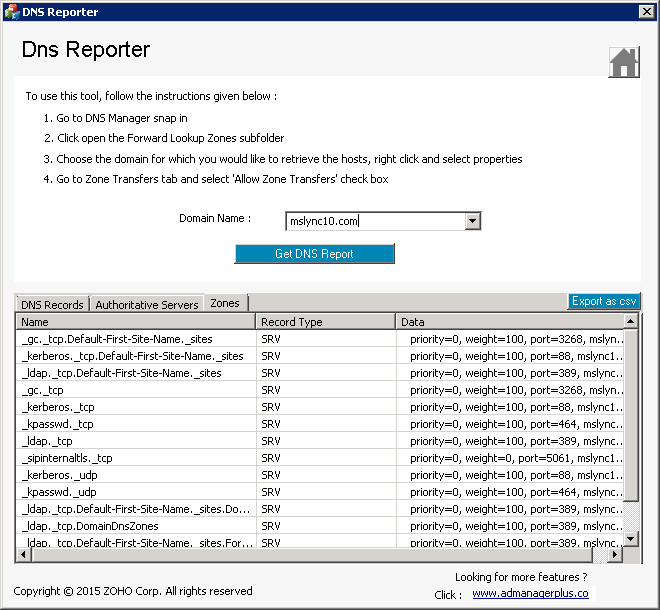Sort by the Record Type column header
This screenshot has height=610, width=660.
coord(325,322)
